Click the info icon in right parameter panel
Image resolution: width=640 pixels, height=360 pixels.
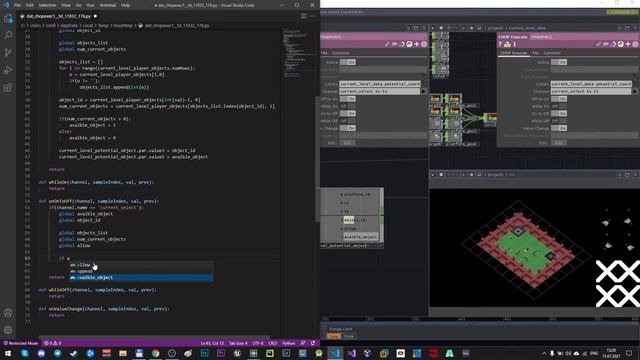515,44
